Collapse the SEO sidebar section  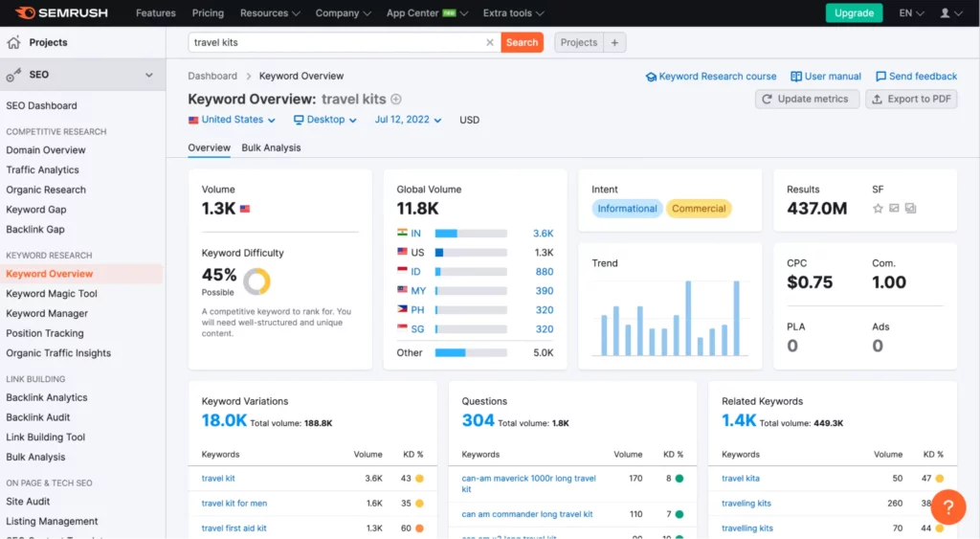point(148,75)
